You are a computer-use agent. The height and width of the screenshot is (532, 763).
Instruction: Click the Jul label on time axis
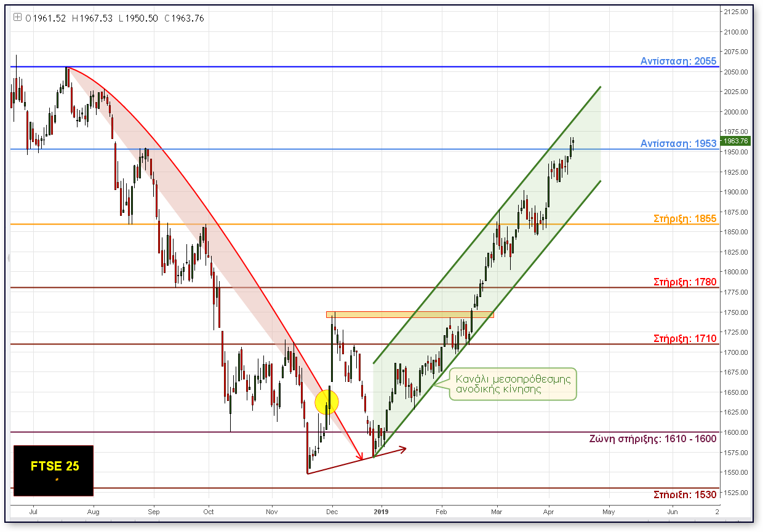[x=33, y=511]
